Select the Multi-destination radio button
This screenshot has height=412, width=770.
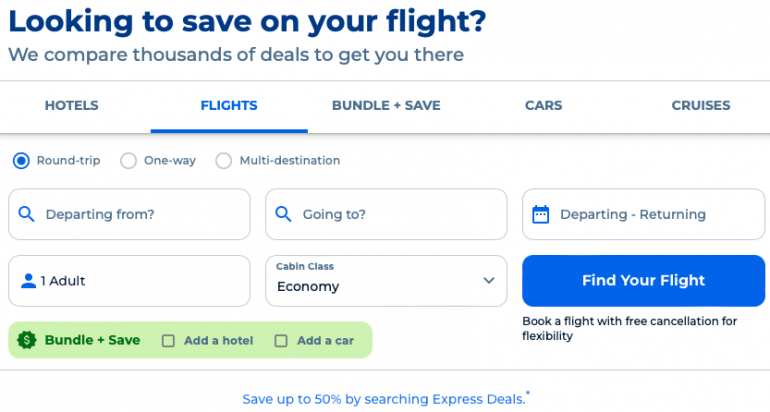(223, 160)
